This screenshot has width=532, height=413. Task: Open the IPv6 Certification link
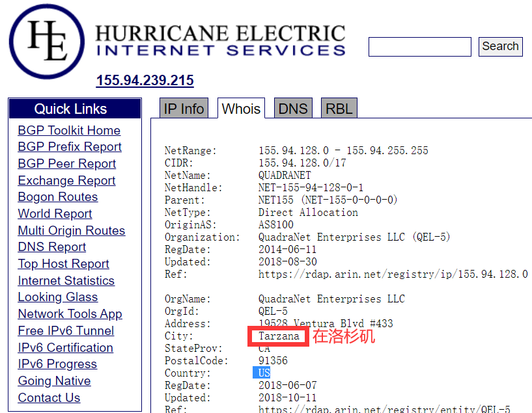coord(65,348)
